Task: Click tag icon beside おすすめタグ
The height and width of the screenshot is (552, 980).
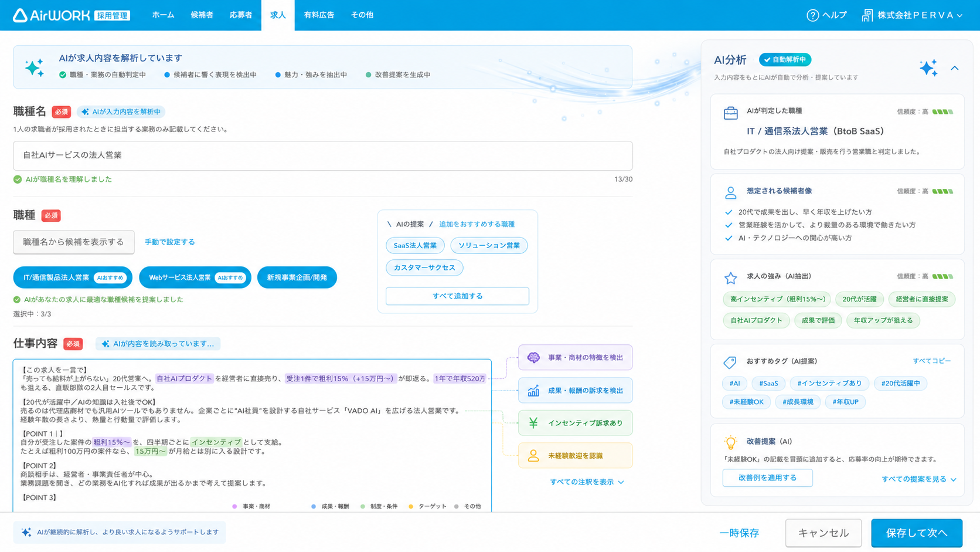Action: point(730,363)
